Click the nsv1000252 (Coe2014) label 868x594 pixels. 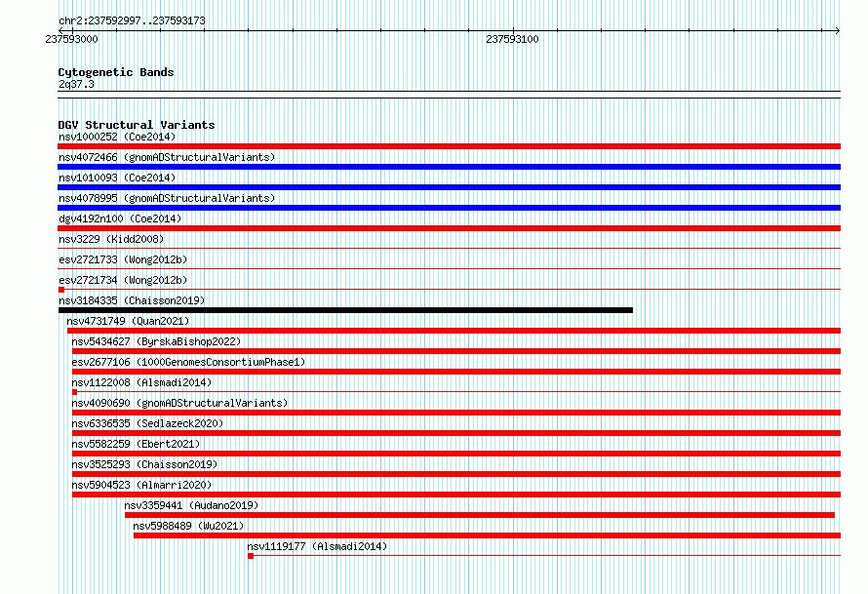(117, 137)
